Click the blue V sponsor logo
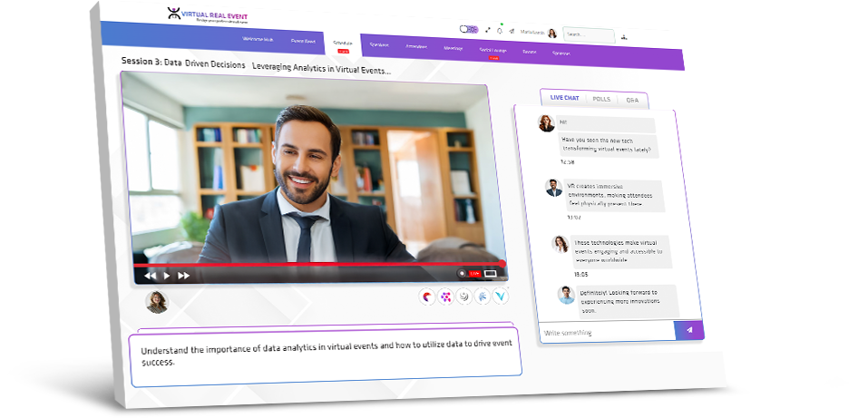 (501, 296)
